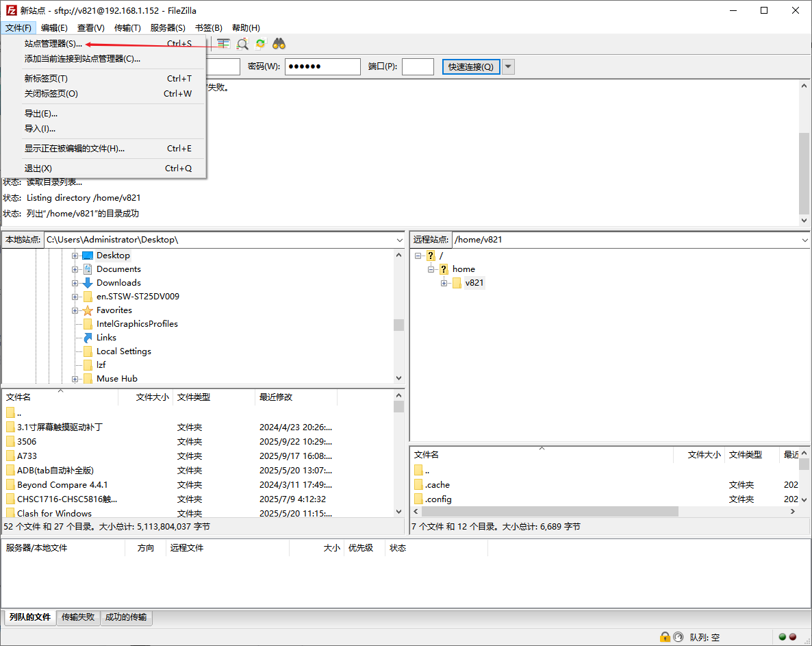Select the Downloads folder in local tree
The width and height of the screenshot is (812, 646).
click(x=118, y=283)
